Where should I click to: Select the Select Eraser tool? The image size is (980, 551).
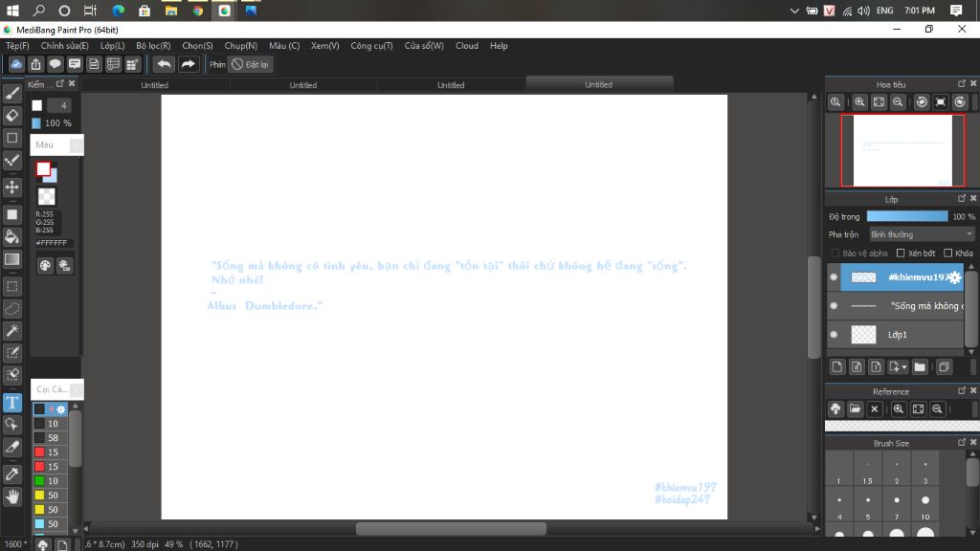point(11,375)
